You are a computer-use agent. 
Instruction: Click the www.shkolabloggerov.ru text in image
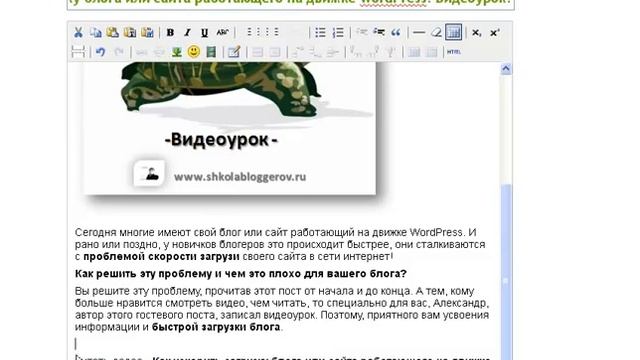[240, 177]
